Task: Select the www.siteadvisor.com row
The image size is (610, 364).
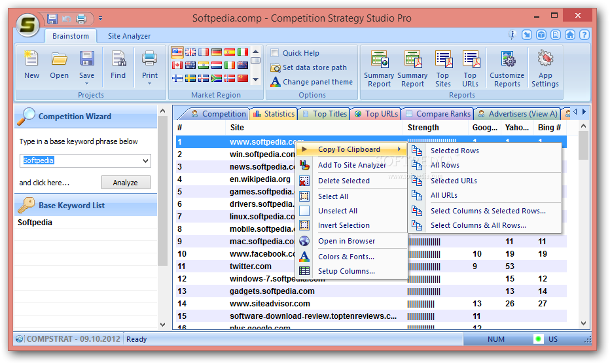Action: point(371,304)
